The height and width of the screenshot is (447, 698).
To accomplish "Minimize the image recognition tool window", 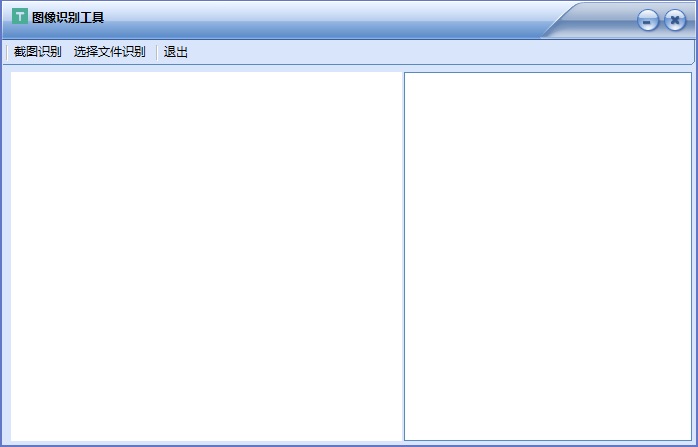I will coord(648,21).
